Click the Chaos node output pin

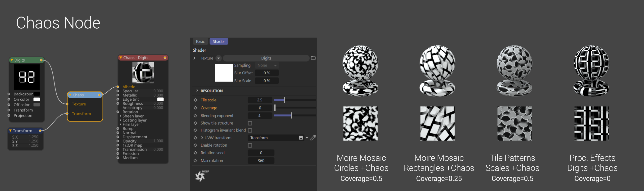100,95
